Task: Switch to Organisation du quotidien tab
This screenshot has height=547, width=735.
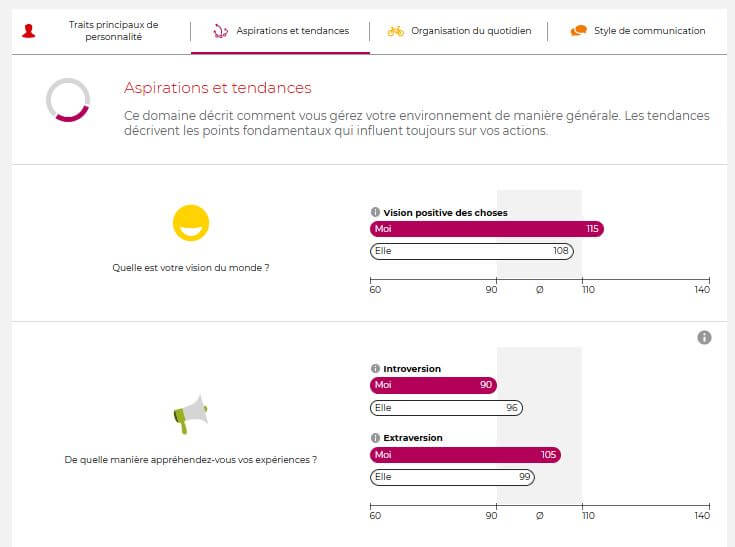Action: coord(470,31)
